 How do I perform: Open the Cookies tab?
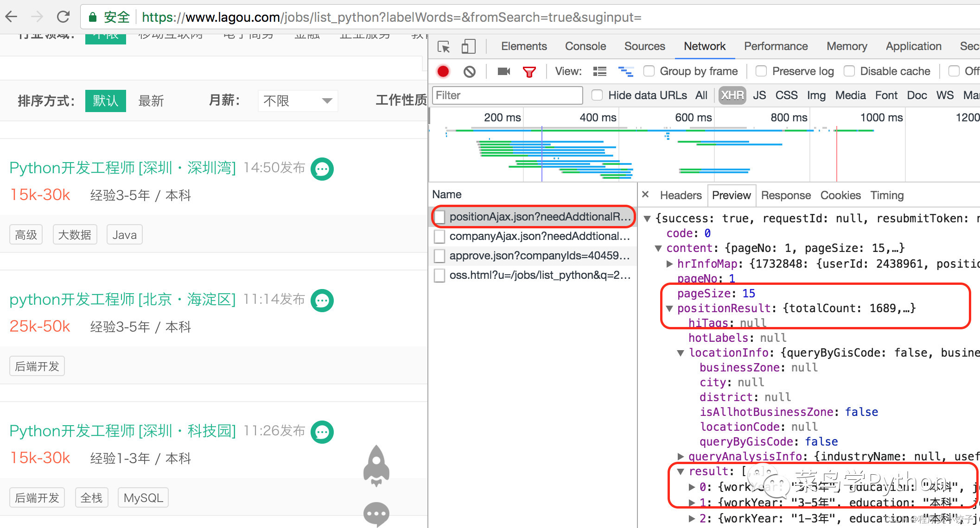click(840, 195)
